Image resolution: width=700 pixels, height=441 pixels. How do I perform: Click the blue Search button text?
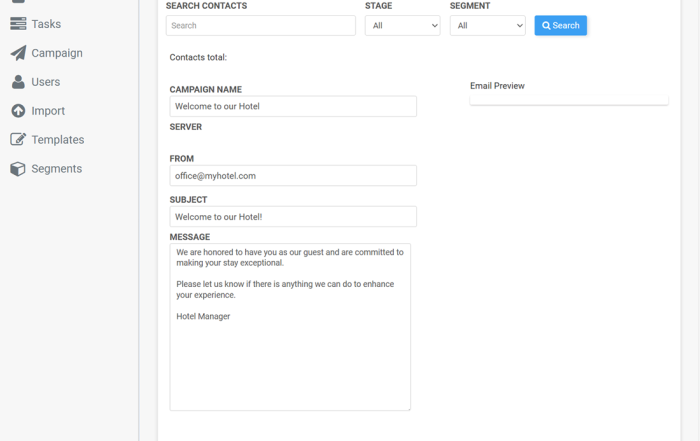pos(566,25)
